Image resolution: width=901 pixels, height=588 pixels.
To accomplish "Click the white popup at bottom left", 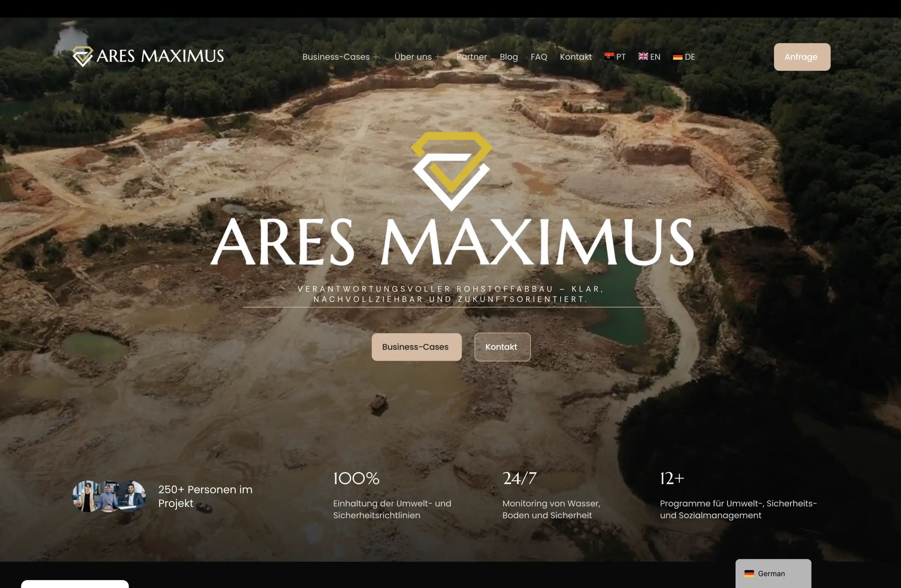I will [75, 583].
